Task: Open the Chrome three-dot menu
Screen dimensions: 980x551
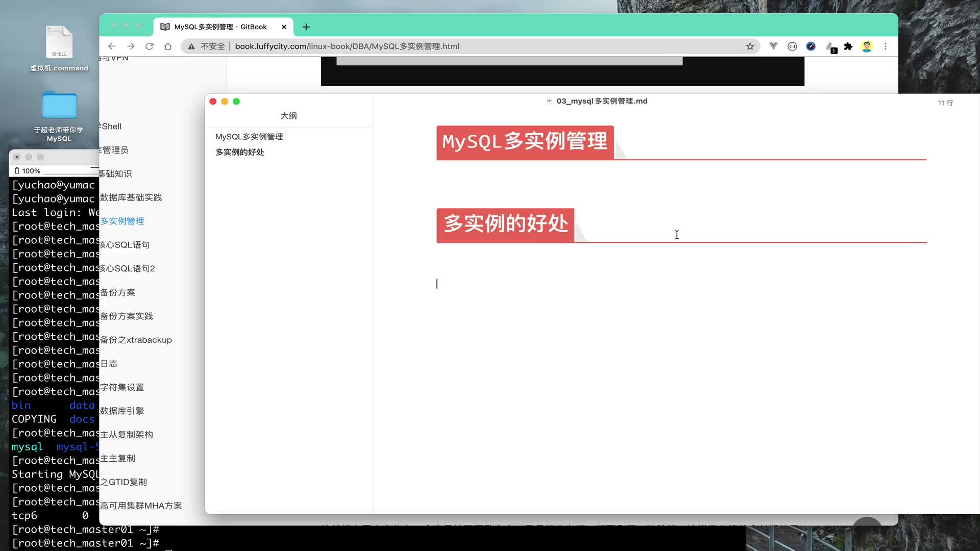Action: (886, 46)
